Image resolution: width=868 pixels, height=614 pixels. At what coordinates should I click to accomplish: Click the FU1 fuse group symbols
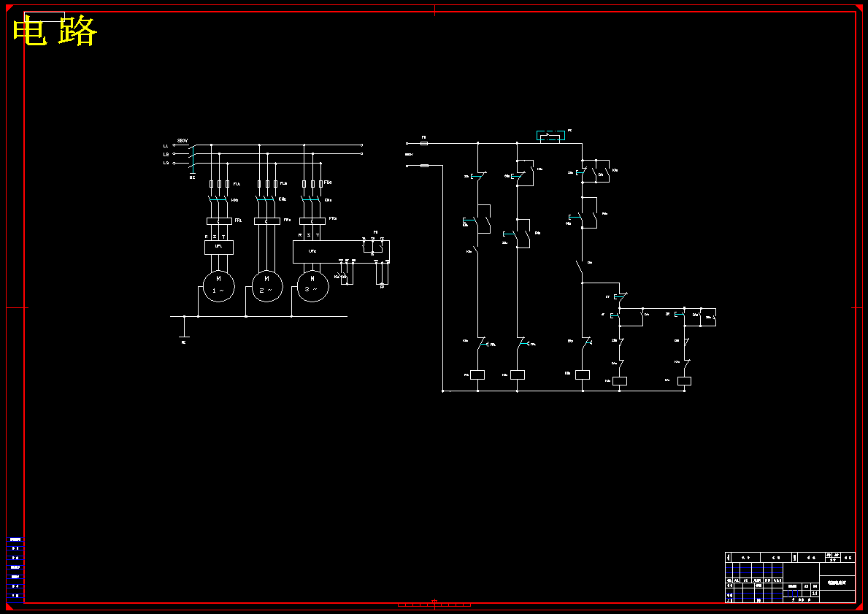219,184
